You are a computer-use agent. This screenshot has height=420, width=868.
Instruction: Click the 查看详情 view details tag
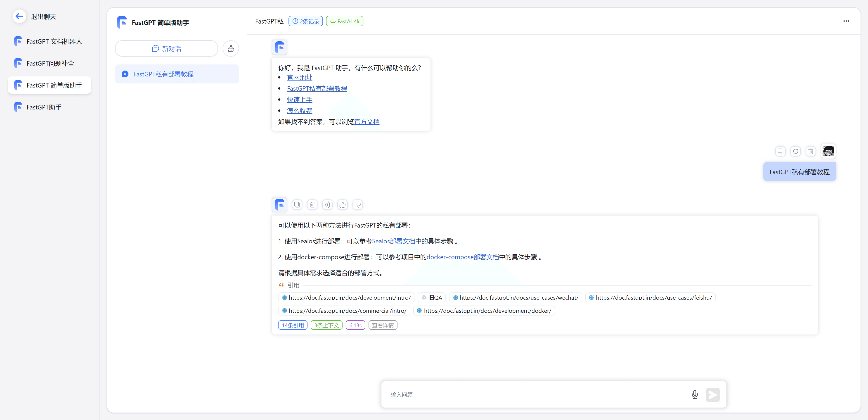tap(383, 325)
